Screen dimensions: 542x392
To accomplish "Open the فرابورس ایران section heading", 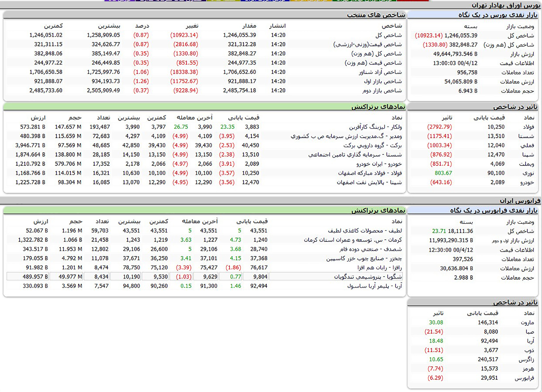I will click(x=520, y=201).
